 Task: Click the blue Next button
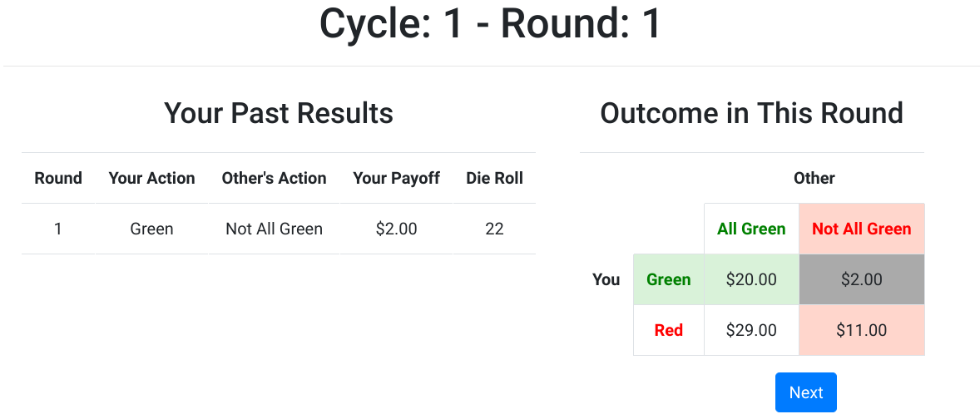(805, 392)
